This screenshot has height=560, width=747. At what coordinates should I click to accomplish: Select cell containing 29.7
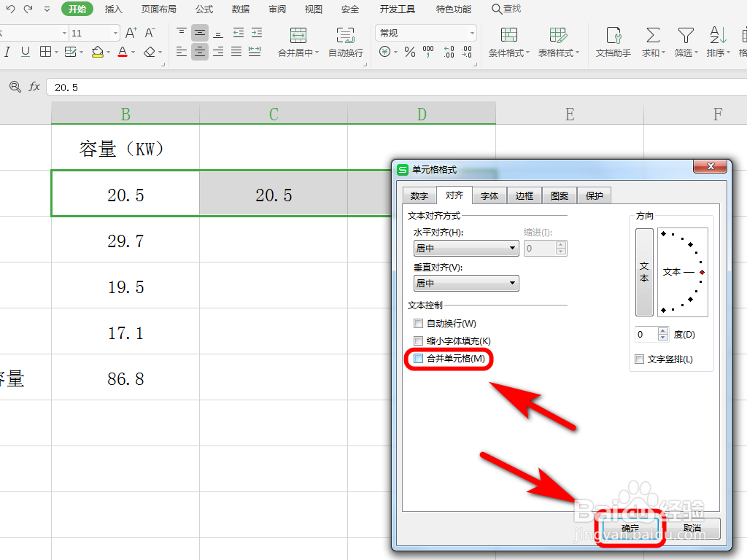click(x=125, y=241)
